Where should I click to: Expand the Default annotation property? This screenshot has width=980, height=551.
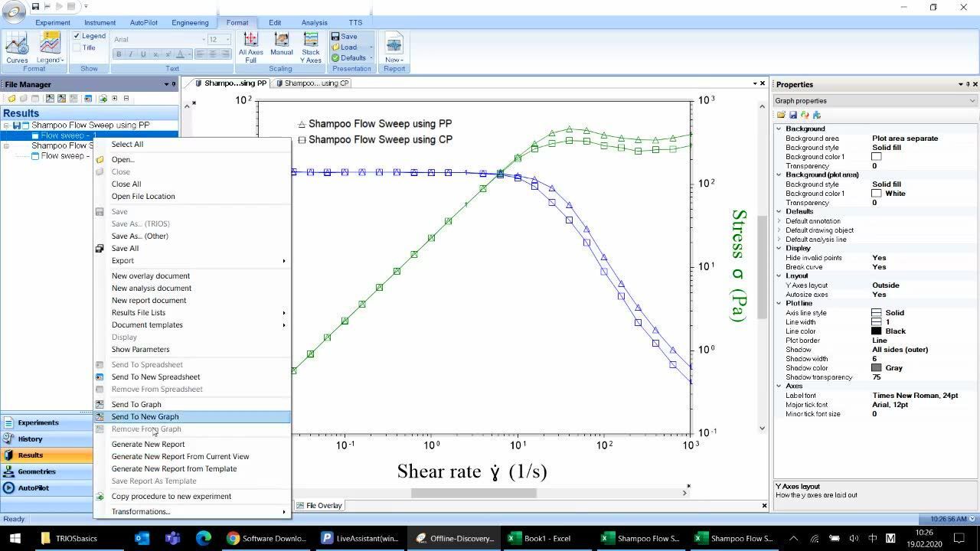coord(779,221)
